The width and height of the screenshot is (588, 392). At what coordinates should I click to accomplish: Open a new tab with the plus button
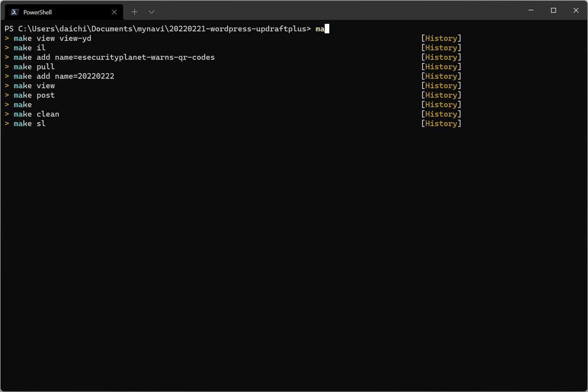pyautogui.click(x=134, y=12)
